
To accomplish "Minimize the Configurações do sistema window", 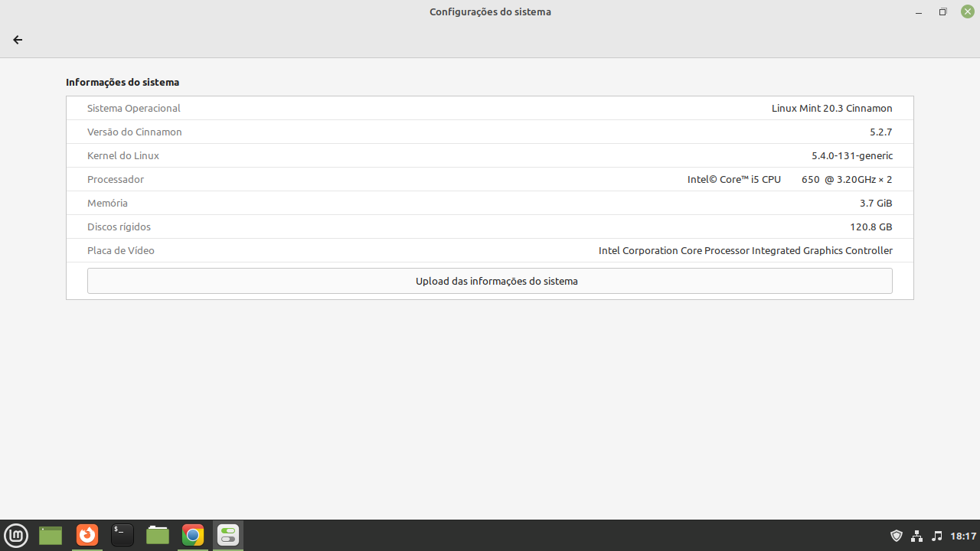I will coord(919,12).
